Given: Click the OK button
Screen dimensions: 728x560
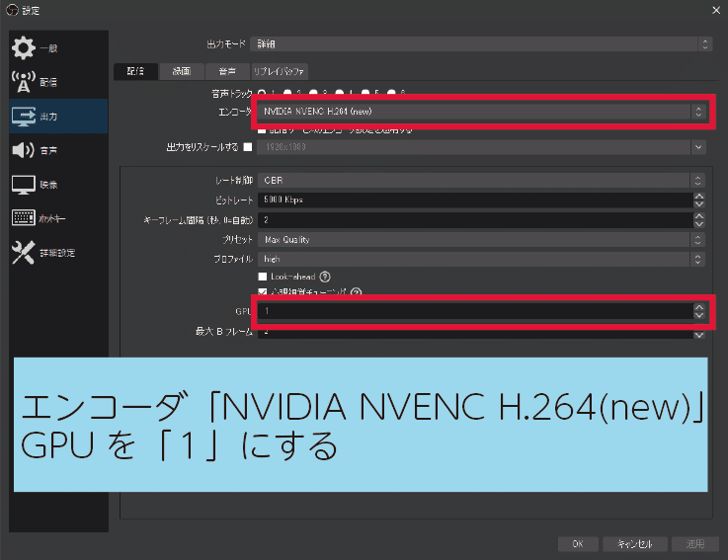Looking at the screenshot, I should [x=578, y=544].
